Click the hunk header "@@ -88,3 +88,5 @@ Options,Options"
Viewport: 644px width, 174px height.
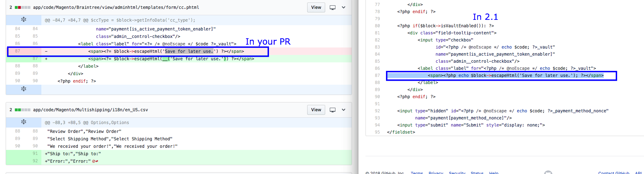[x=87, y=123]
